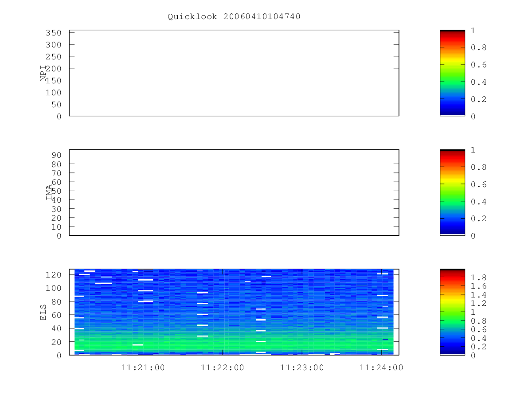Click the 11:24:00 time tick label

click(381, 368)
